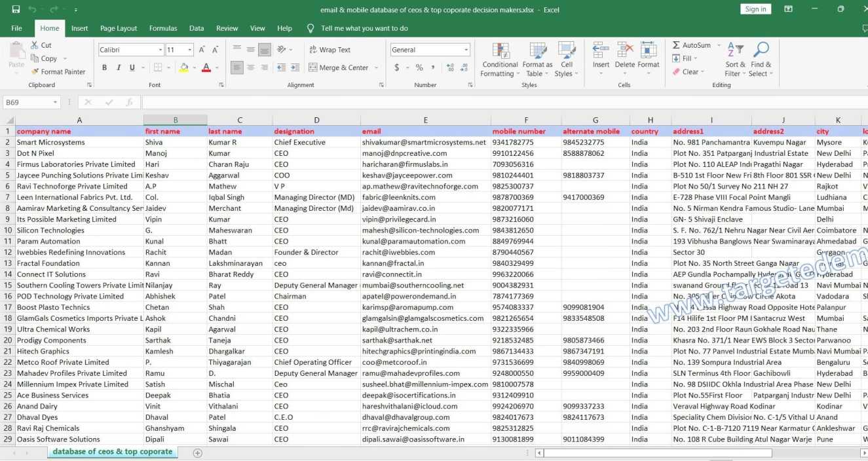Open the Data ribbon tab
The height and width of the screenshot is (461, 868).
(197, 28)
